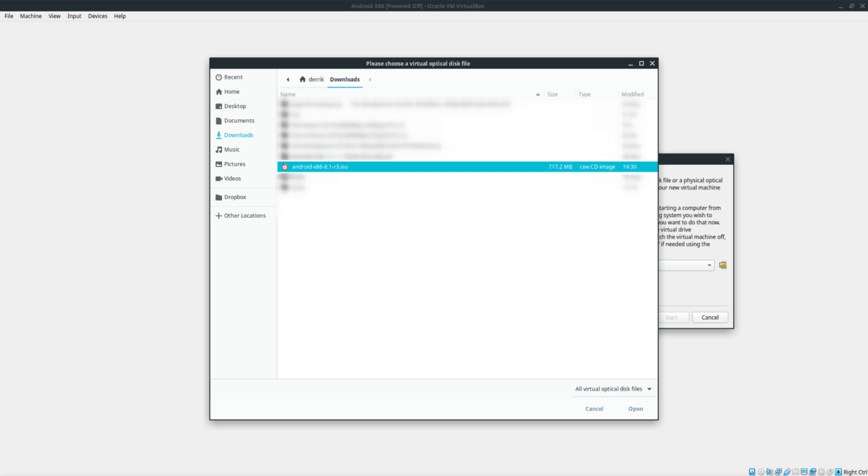Click the forward arrow after Downloads breadcrumb
The width and height of the screenshot is (868, 476).
[370, 80]
